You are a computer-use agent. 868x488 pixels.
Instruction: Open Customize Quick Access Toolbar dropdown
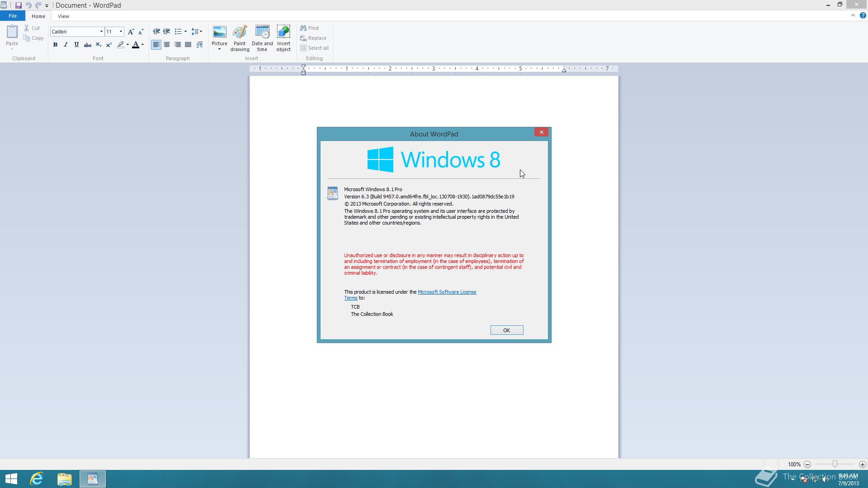click(x=47, y=6)
